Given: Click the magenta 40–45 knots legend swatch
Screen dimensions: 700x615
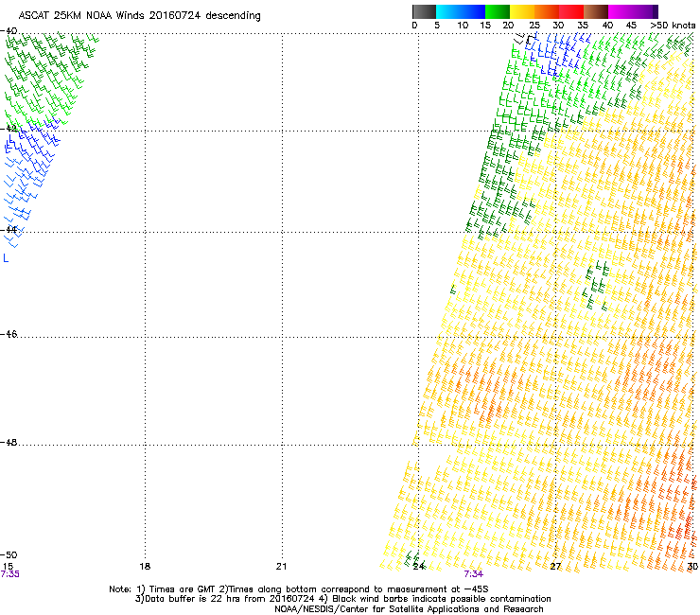Looking at the screenshot, I should (x=621, y=11).
